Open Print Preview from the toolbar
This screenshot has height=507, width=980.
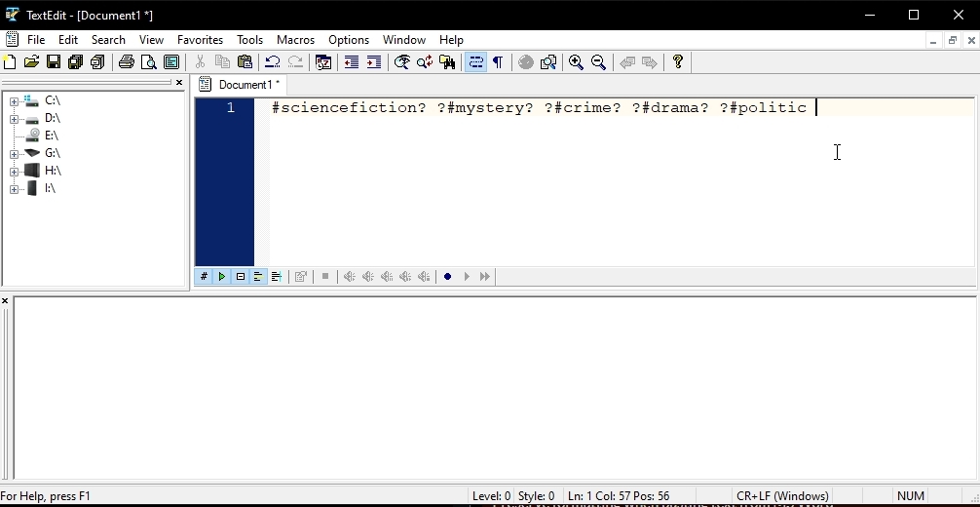[x=149, y=62]
